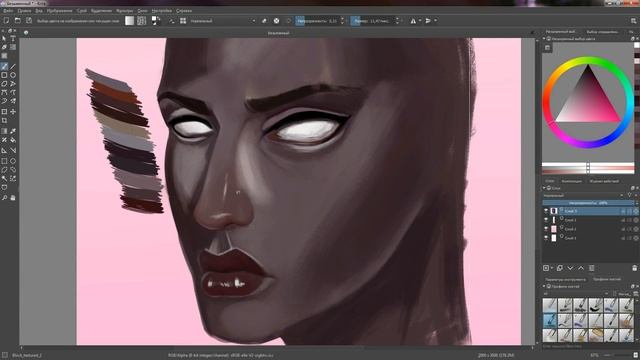Select the Crop tool

pyautogui.click(x=4, y=121)
